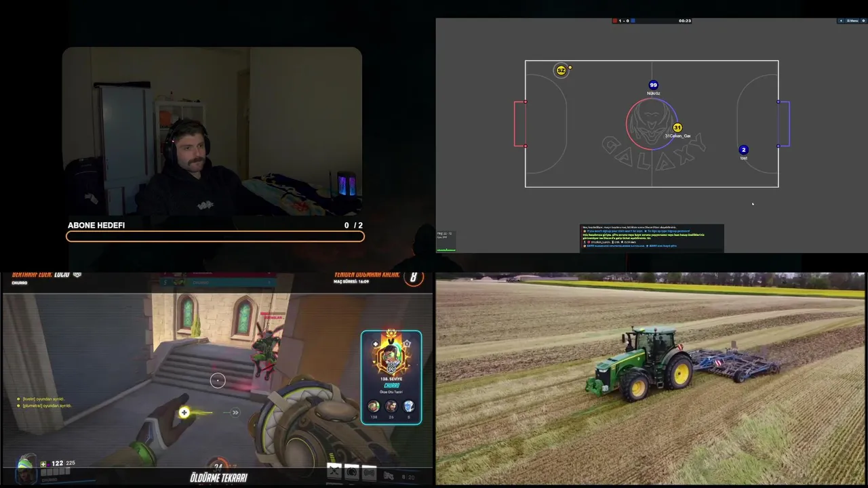Click the third hero icon labeled 6
Image resolution: width=868 pixels, height=488 pixels.
[408, 406]
